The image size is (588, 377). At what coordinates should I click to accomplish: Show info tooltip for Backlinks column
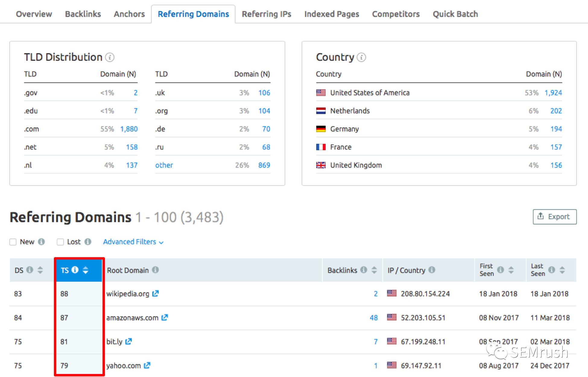tap(364, 270)
